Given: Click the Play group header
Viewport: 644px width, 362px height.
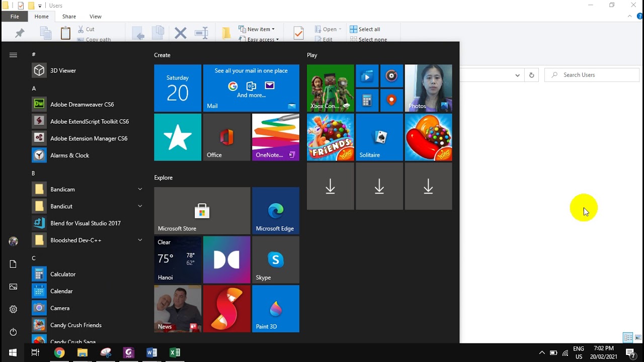Looking at the screenshot, I should (312, 55).
